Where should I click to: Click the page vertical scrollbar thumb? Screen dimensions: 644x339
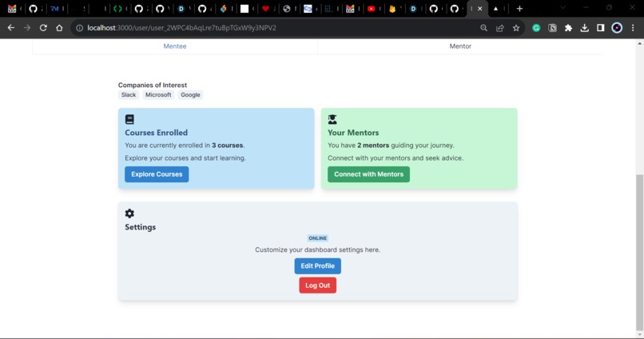[x=639, y=251]
